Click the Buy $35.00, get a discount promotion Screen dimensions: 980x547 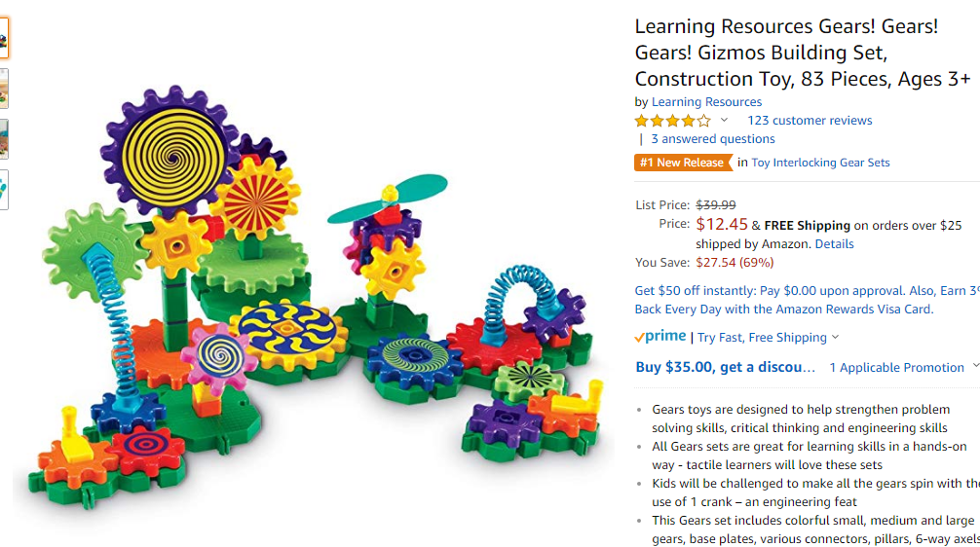pos(725,367)
